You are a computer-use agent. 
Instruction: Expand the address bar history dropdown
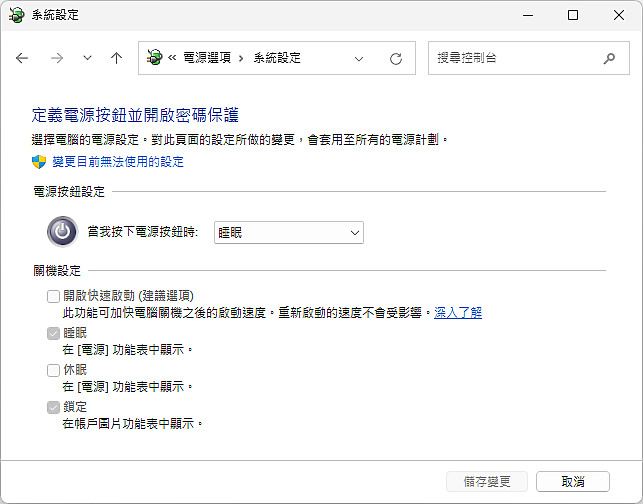[x=359, y=59]
